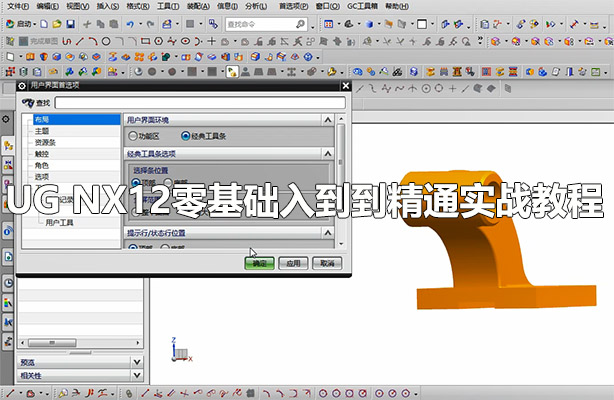Viewport: 614px width, 400px height.
Task: Click the search icon beside the 查找 field
Action: tap(27, 103)
